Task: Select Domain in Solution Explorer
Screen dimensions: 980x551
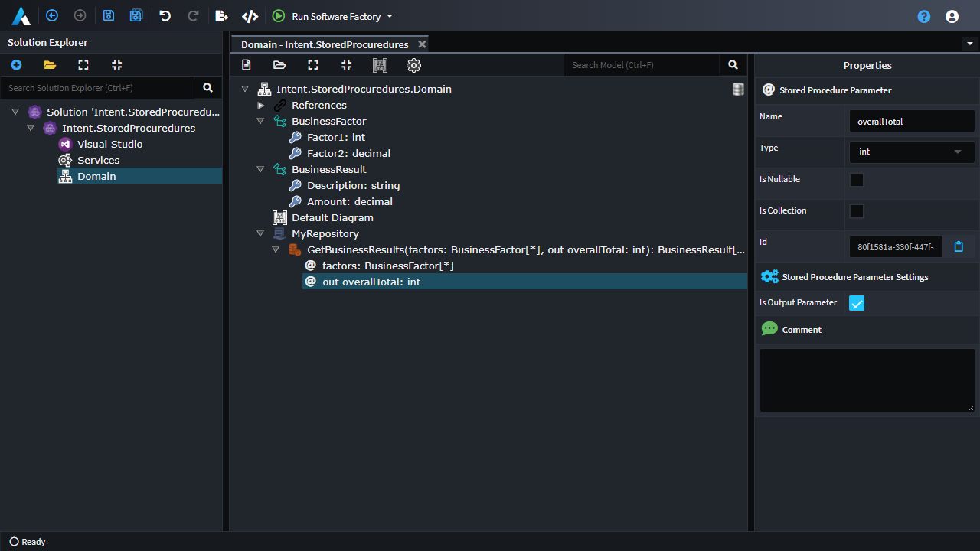Action: (x=96, y=176)
